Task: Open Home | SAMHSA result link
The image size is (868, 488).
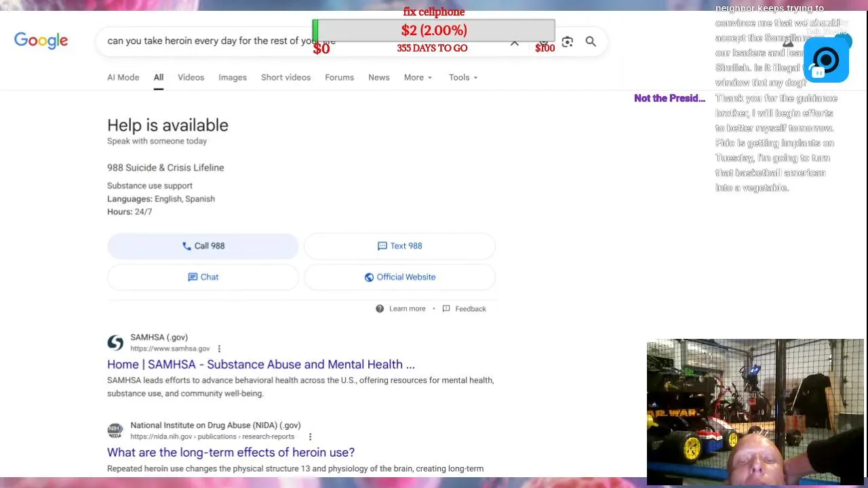Action: tap(261, 365)
